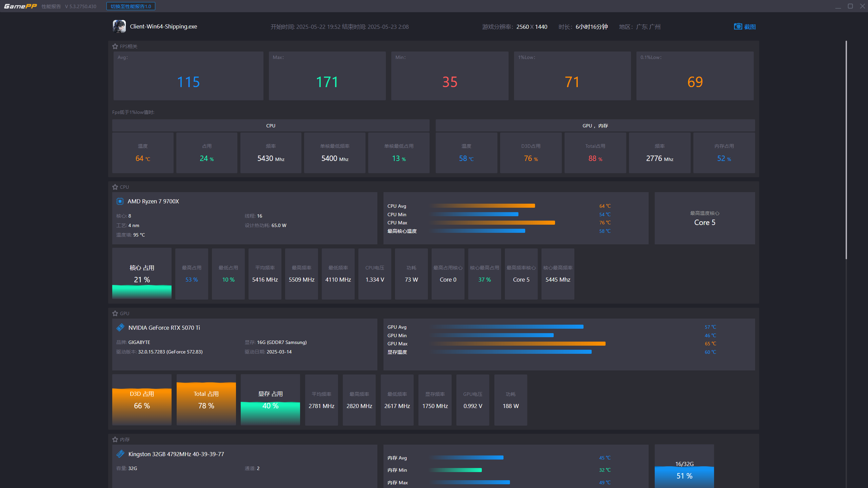This screenshot has height=488, width=868.
Task: Click the vertical scrollbar on the right
Action: pyautogui.click(x=846, y=149)
